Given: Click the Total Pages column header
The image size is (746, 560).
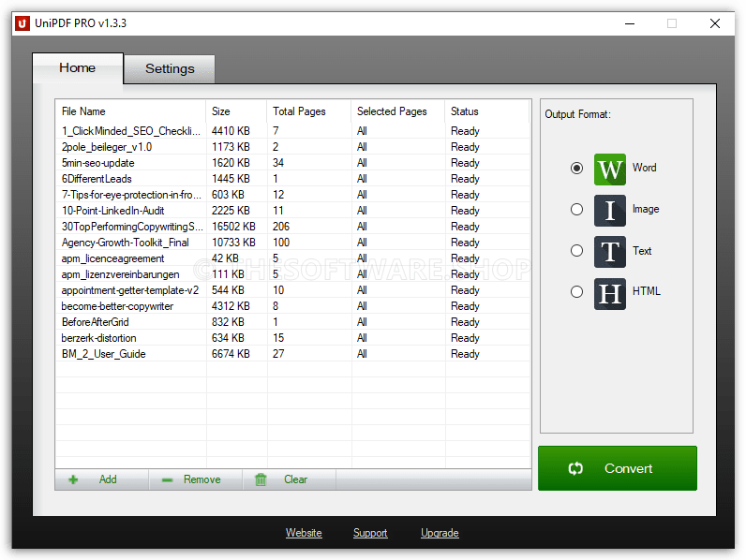Looking at the screenshot, I should pos(309,111).
